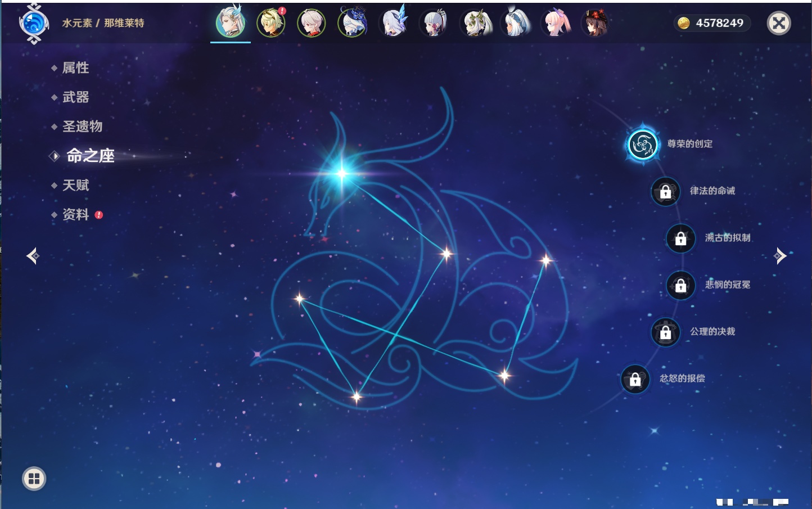
Task: Click the Mora balance 4578249
Action: tap(719, 23)
